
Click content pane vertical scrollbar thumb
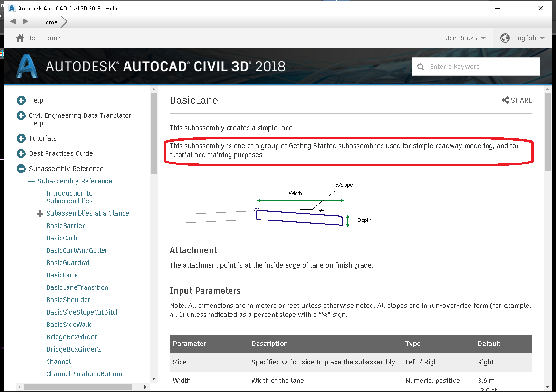547,133
